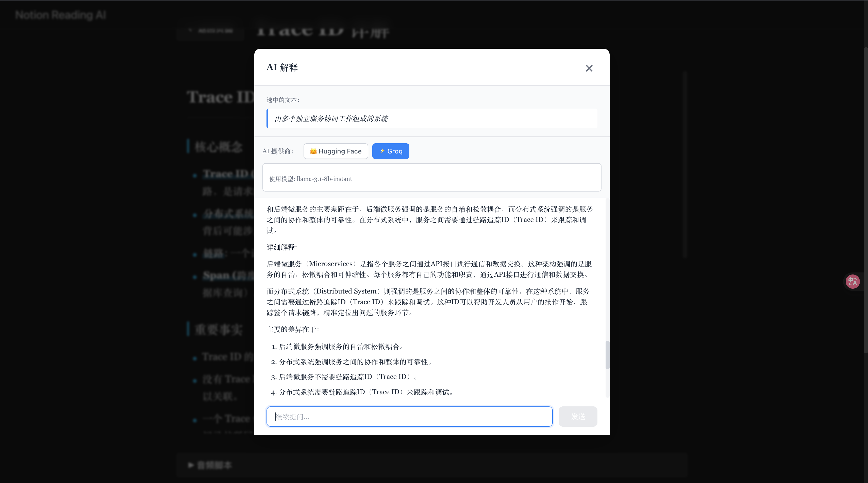Close the AI 解释 dialog
Viewport: 868px width, 483px height.
589,68
